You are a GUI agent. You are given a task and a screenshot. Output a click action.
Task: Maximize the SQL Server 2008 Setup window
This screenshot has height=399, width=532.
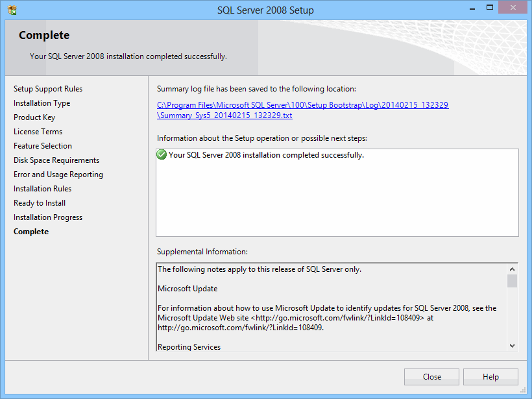490,8
